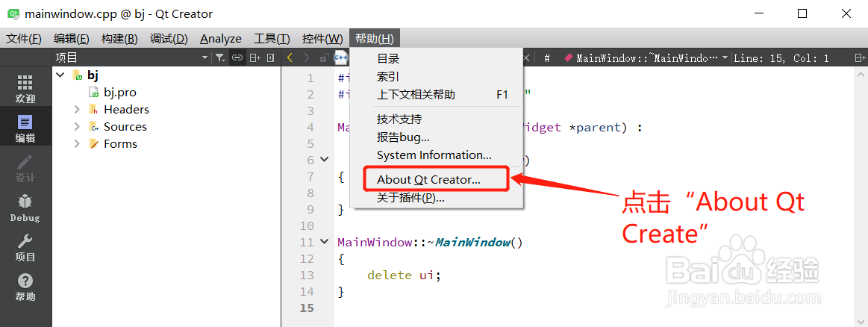Select 目录 in the Help menu
The image size is (868, 327).
(x=436, y=59)
